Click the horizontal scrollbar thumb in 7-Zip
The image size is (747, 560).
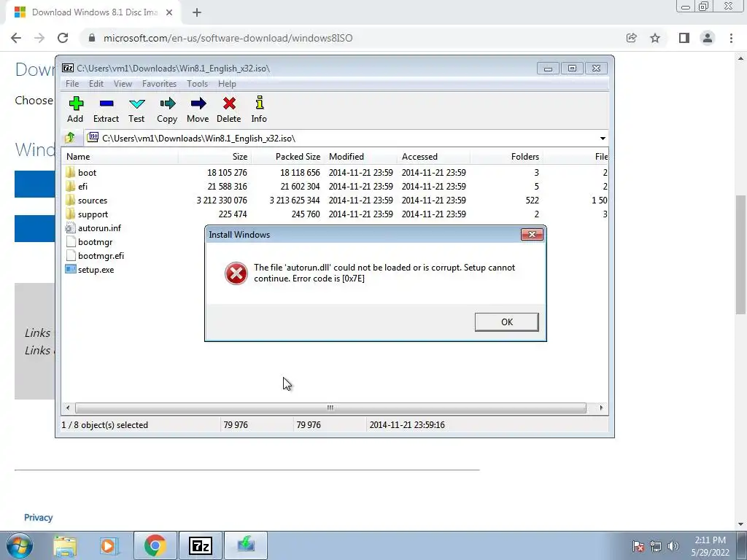(x=330, y=408)
